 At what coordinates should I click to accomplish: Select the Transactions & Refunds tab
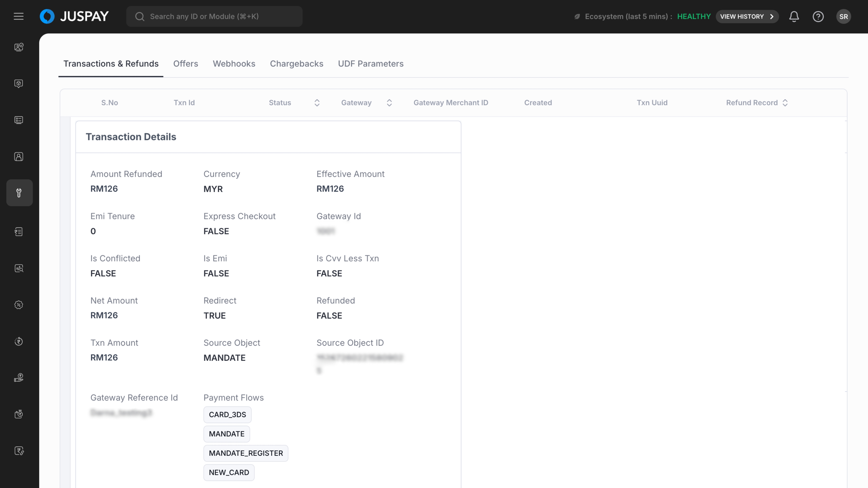pyautogui.click(x=111, y=64)
